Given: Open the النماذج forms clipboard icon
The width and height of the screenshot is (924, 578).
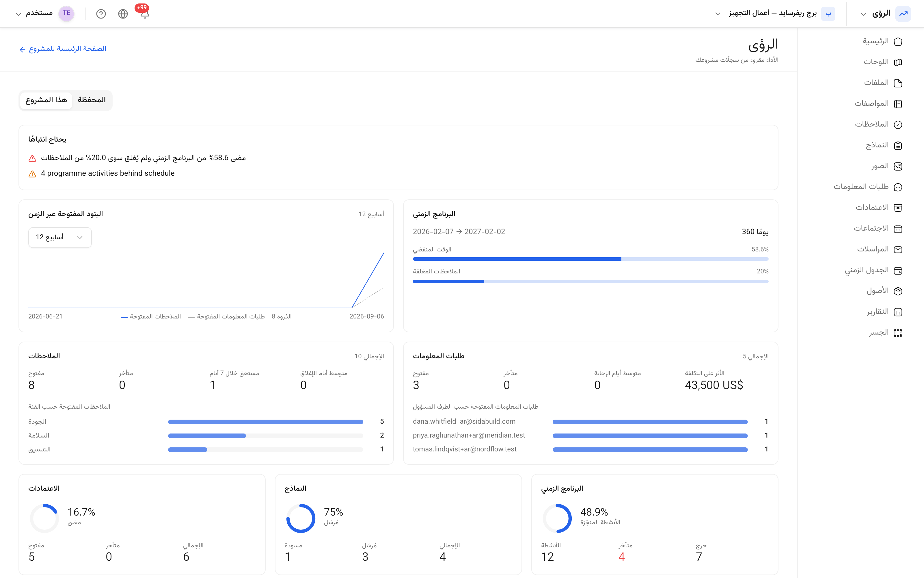Looking at the screenshot, I should [x=898, y=145].
